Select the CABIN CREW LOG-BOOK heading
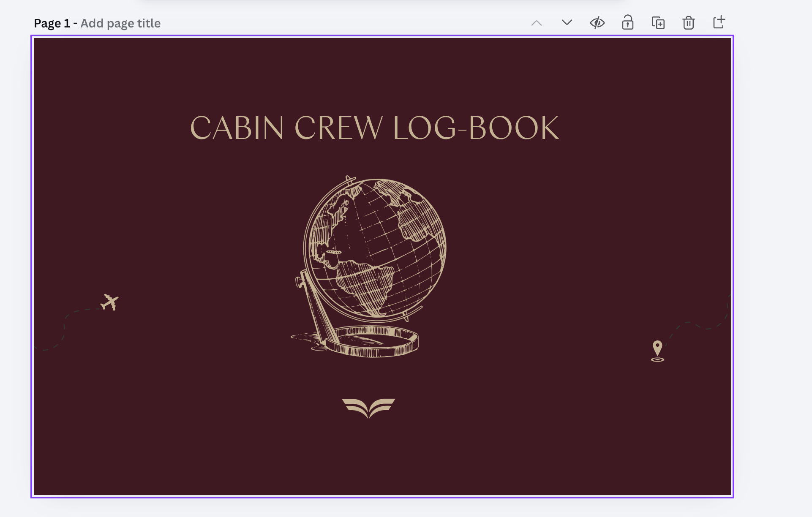The width and height of the screenshot is (812, 517). click(374, 128)
